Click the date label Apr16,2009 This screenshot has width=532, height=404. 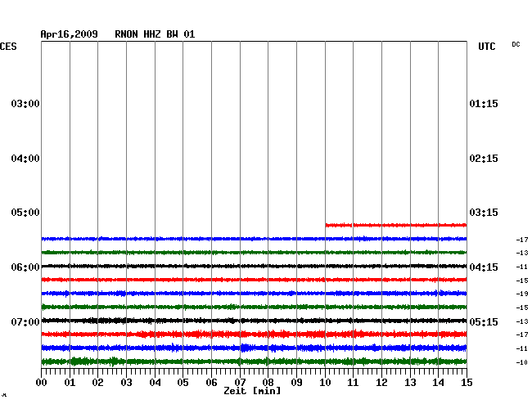coord(70,34)
